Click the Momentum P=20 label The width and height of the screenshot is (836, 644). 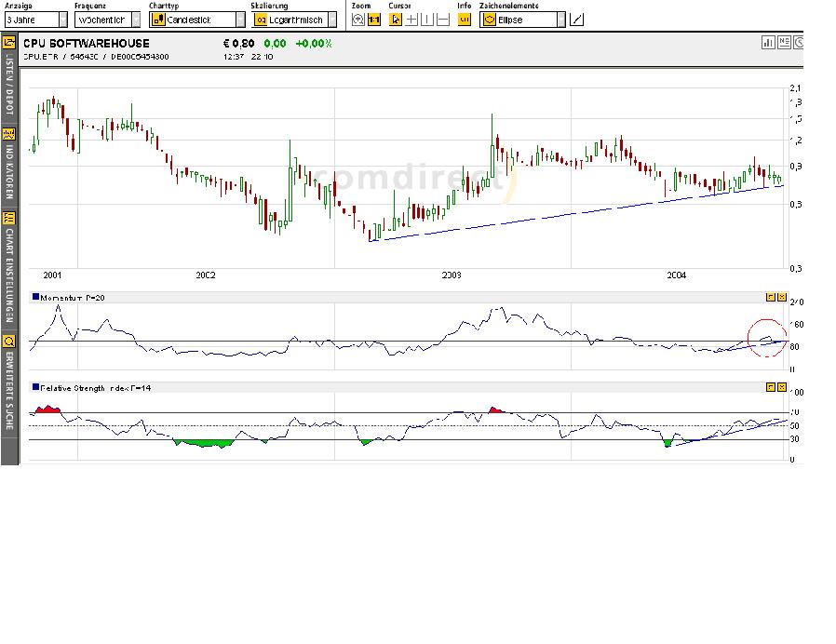pyautogui.click(x=73, y=298)
